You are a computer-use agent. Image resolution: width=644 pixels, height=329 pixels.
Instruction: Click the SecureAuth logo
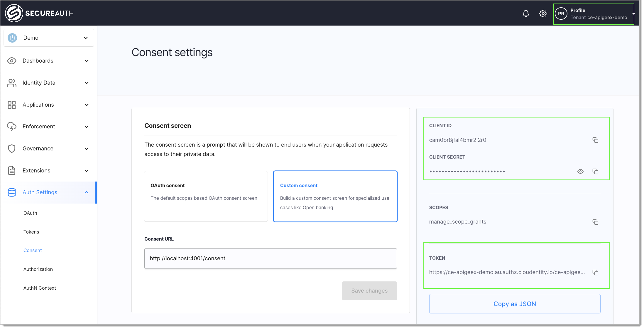coord(39,13)
